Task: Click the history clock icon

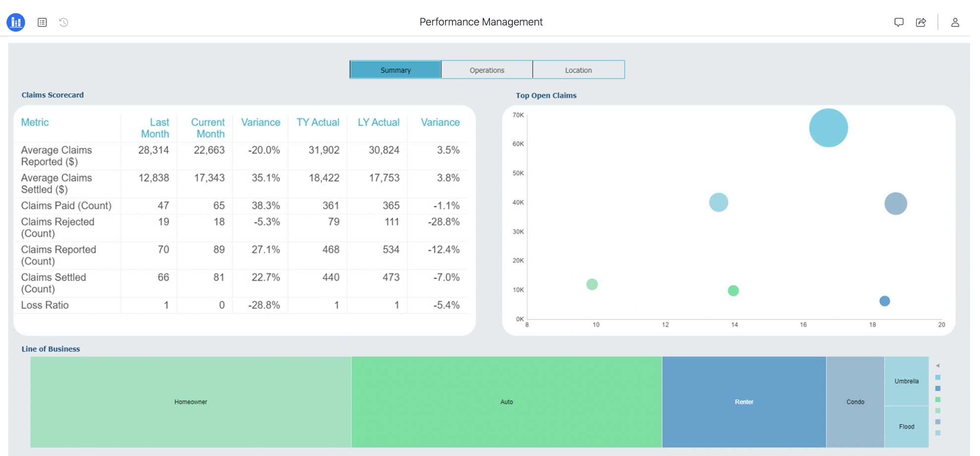Action: (64, 22)
